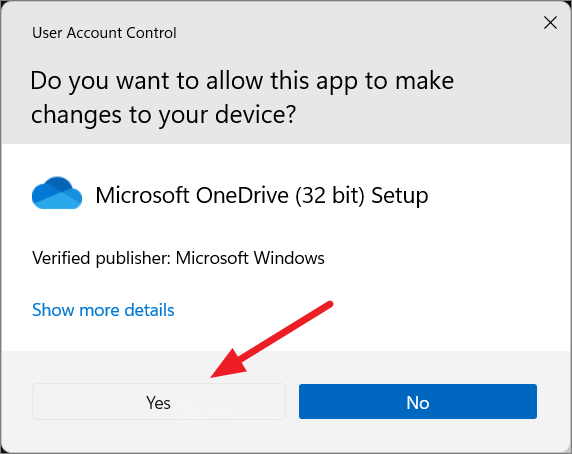Click the '(32 bit)' part of the app name
Viewport: 572px width, 454px height.
point(330,195)
